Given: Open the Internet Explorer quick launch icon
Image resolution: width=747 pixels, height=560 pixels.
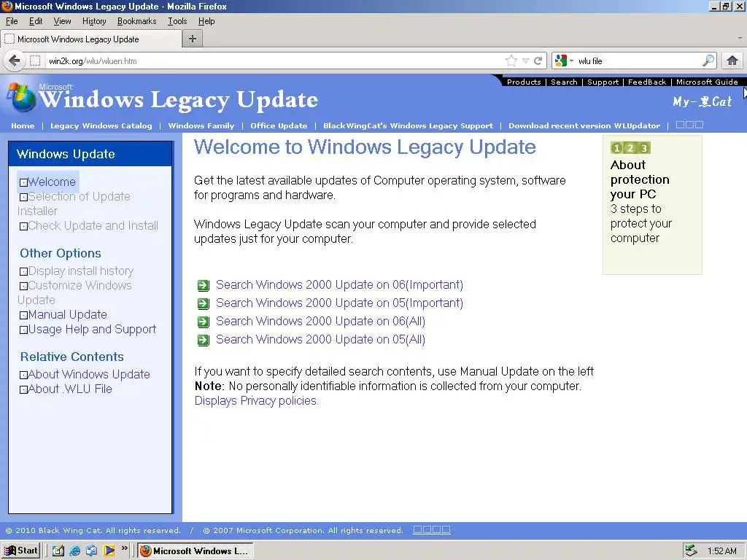Looking at the screenshot, I should pos(75,551).
